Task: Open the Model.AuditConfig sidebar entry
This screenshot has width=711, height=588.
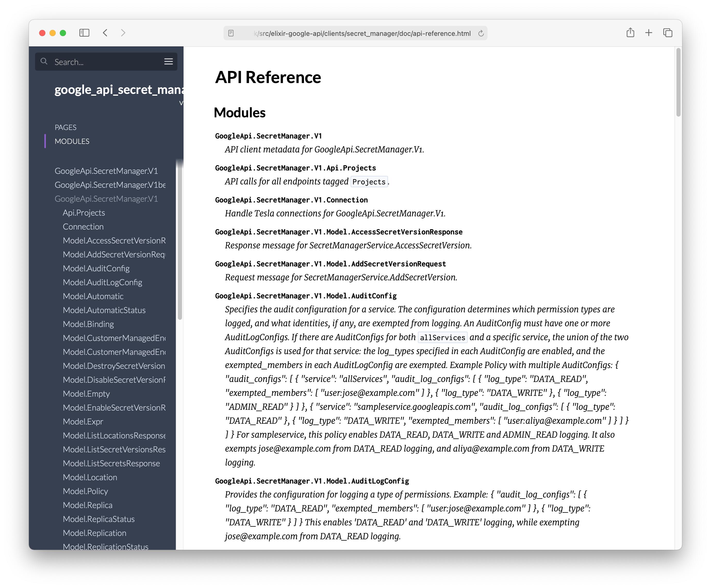Action: (x=96, y=268)
